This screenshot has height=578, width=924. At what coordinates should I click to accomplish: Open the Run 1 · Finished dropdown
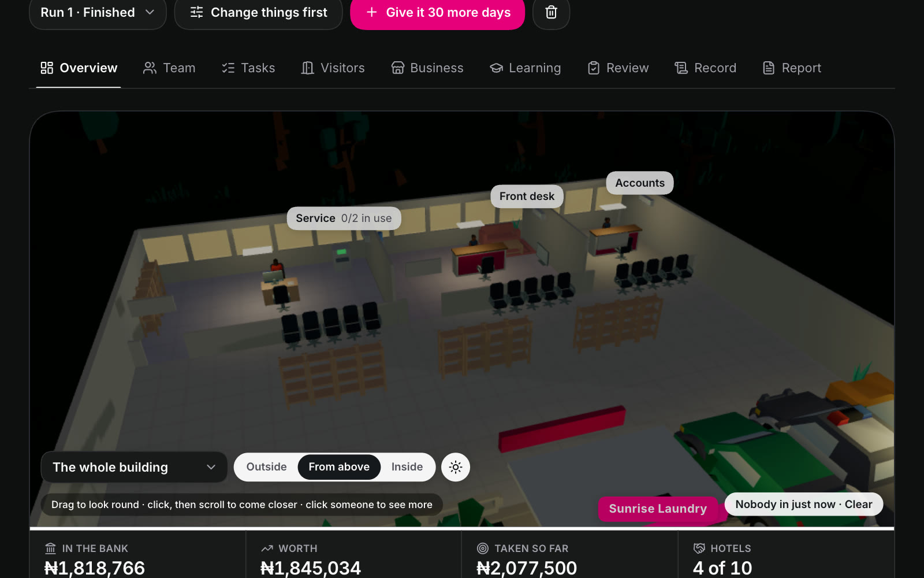(x=98, y=12)
